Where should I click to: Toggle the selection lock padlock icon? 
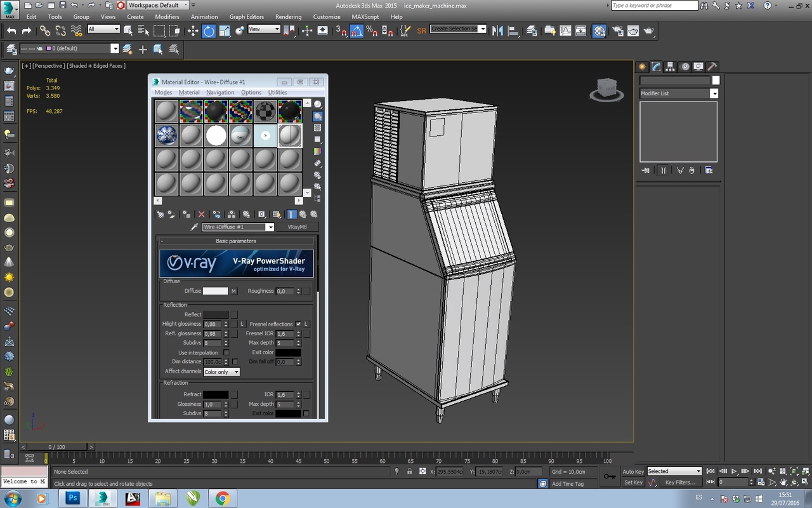click(x=409, y=471)
